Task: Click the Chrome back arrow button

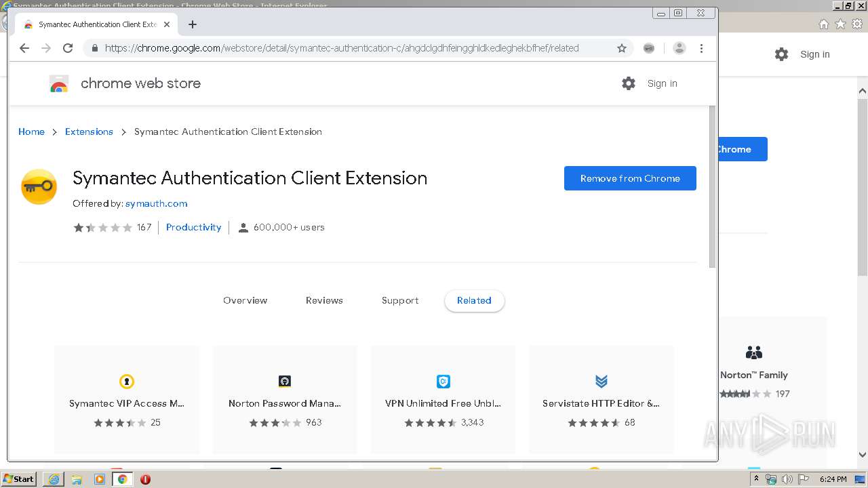Action: [x=24, y=48]
